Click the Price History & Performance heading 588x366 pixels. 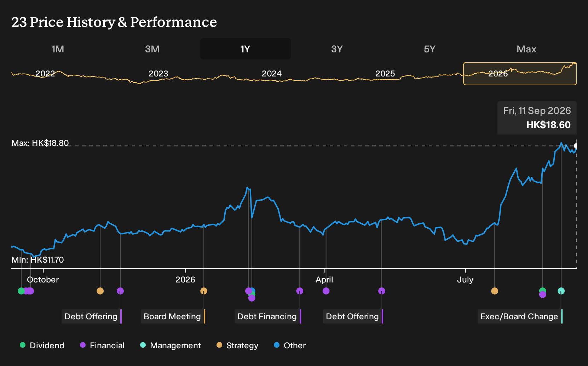[114, 22]
